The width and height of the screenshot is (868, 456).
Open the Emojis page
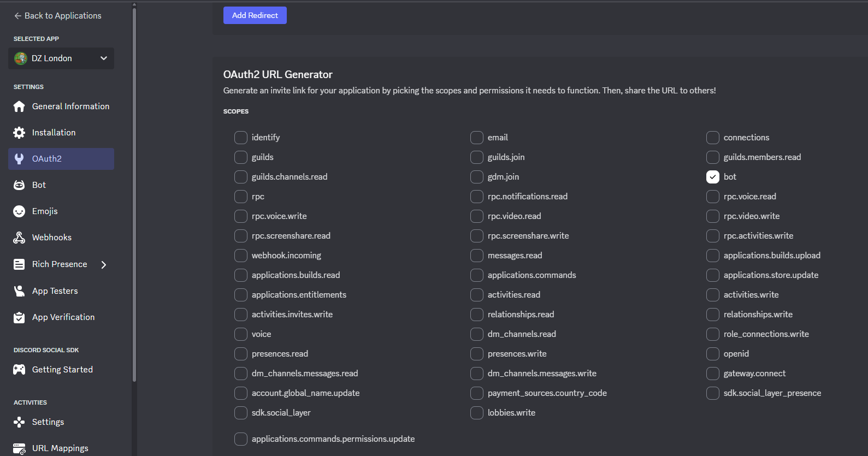(x=61, y=211)
